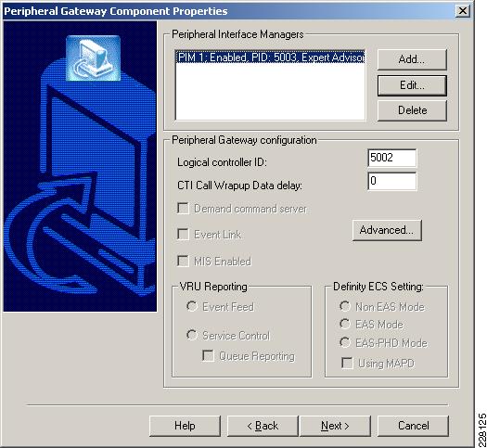This screenshot has height=448, width=487.
Task: Select the Event Feed radio button
Action: point(192,306)
